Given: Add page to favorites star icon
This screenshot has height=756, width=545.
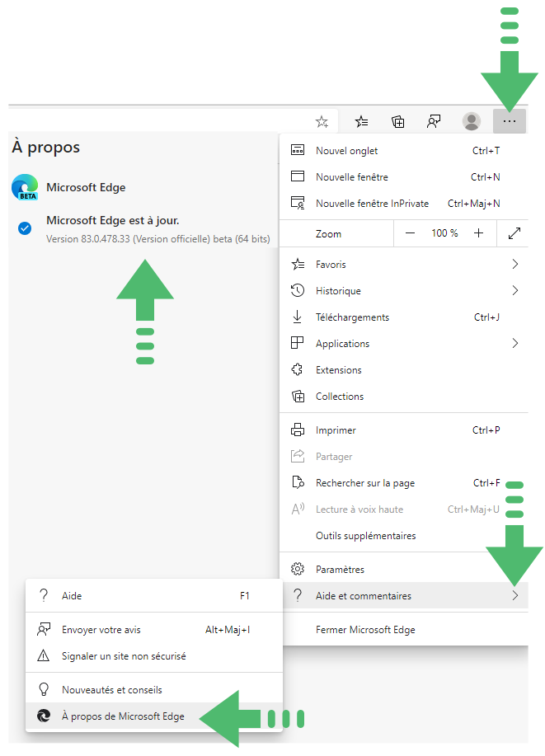Looking at the screenshot, I should pyautogui.click(x=322, y=121).
